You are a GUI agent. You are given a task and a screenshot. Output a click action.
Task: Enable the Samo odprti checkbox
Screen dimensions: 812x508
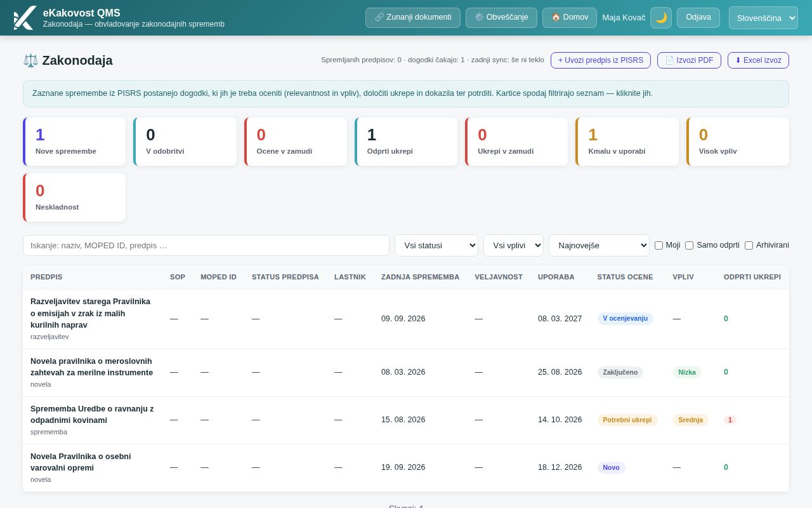pos(689,245)
